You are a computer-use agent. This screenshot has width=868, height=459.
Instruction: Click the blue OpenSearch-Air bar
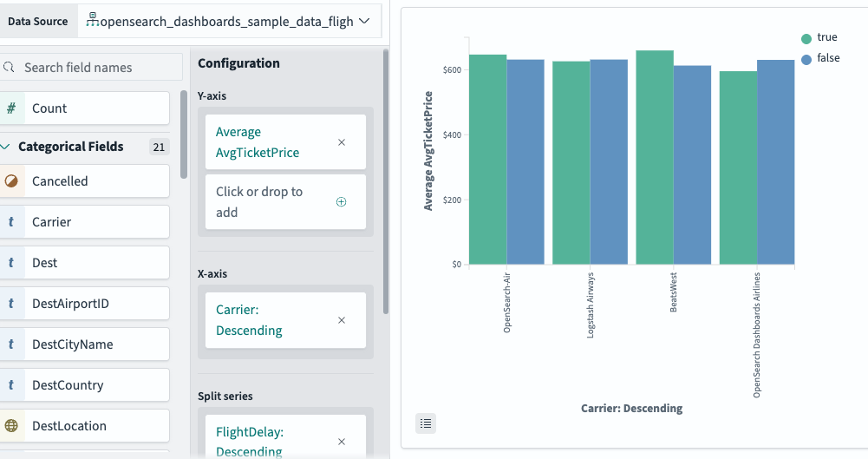(x=525, y=161)
